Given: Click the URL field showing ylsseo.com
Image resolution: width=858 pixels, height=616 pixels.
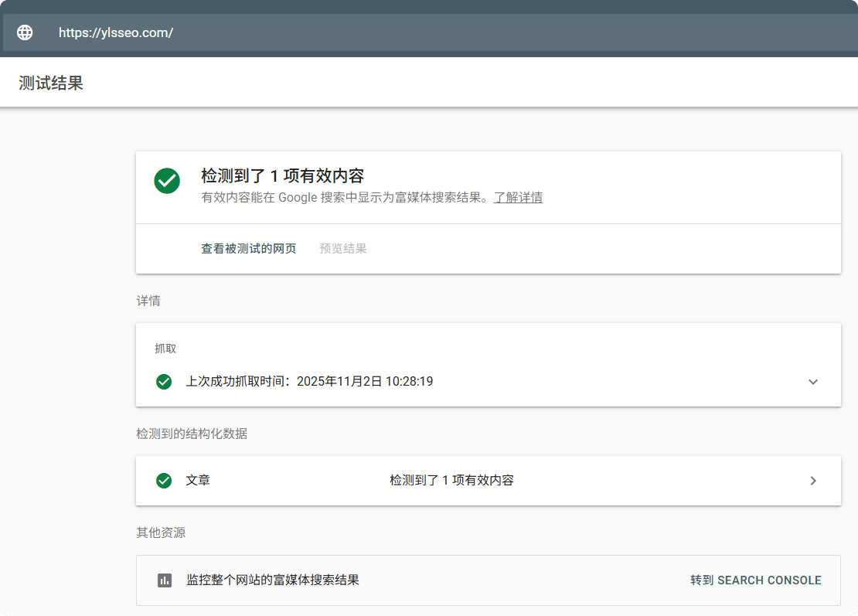Looking at the screenshot, I should tap(116, 32).
